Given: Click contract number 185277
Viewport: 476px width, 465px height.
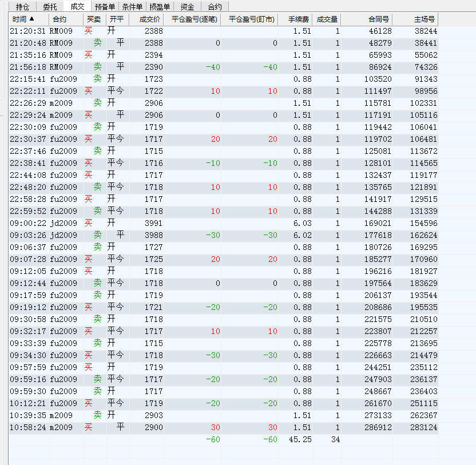Looking at the screenshot, I should [x=378, y=260].
